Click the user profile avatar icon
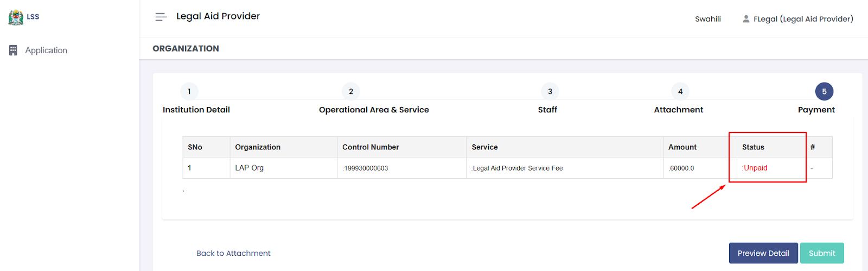 [746, 19]
